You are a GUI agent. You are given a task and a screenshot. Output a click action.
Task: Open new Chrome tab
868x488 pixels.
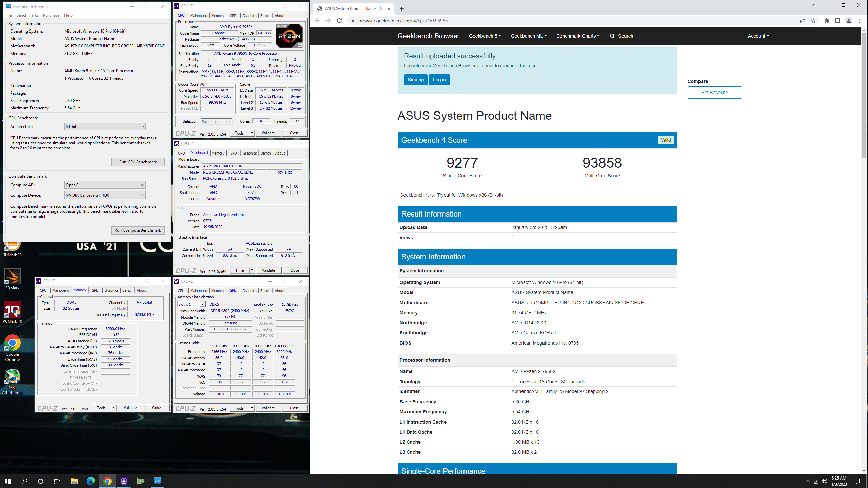402,9
